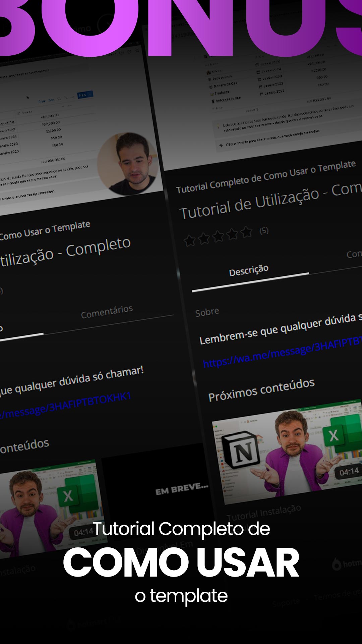362x644 pixels.
Task: Click the fifth rating star
Action: (x=246, y=232)
